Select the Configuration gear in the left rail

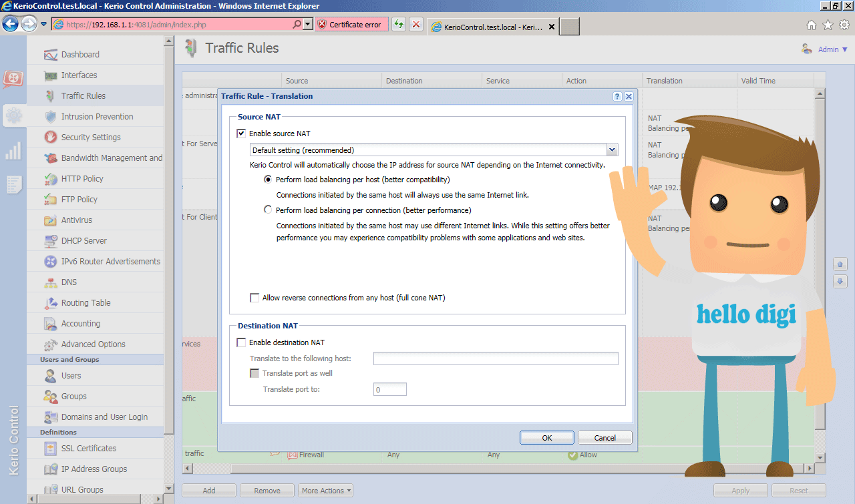(x=13, y=116)
